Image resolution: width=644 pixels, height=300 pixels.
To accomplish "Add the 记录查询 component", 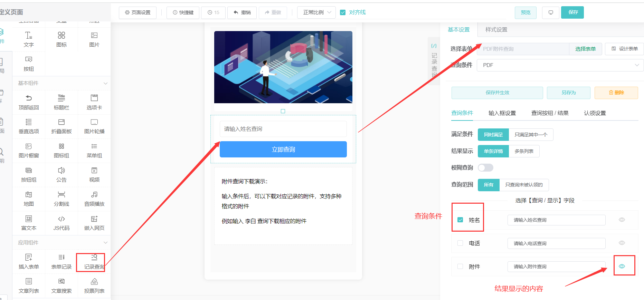I will [94, 262].
